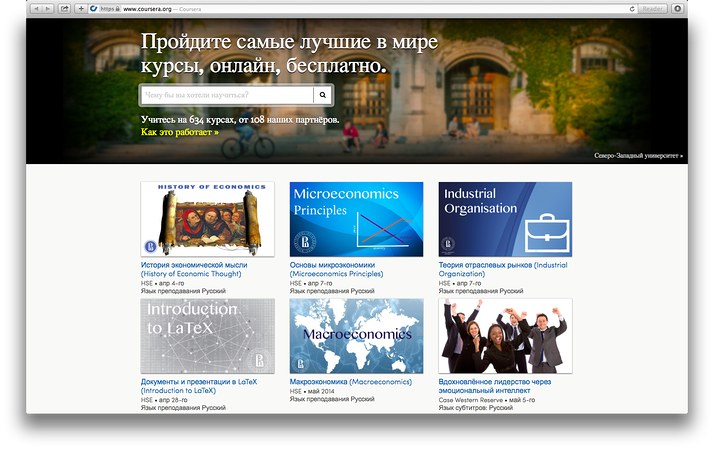Screen dimensions: 714x450
Task: Click 'Case Western Reserve • май 5-го' text
Action: (x=487, y=400)
